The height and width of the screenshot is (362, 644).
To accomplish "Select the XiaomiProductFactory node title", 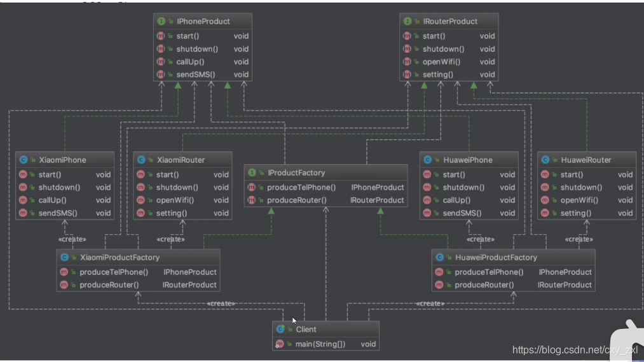I will tap(120, 257).
